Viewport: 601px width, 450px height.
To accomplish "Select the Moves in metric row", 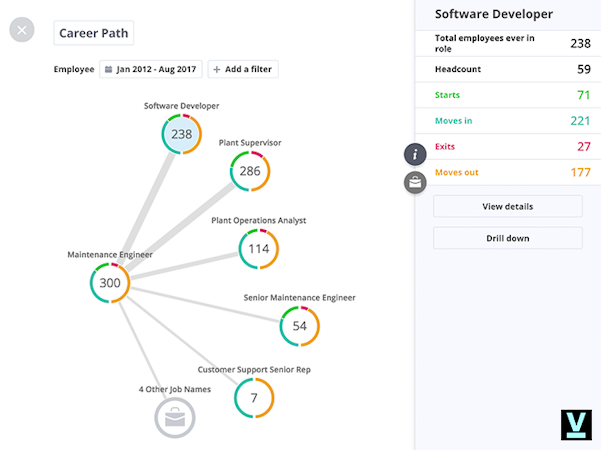I will 507,121.
